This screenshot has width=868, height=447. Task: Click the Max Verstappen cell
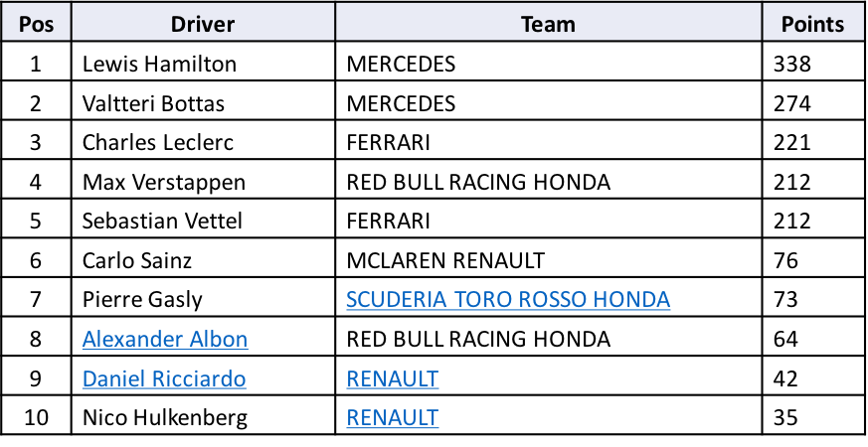pyautogui.click(x=203, y=182)
